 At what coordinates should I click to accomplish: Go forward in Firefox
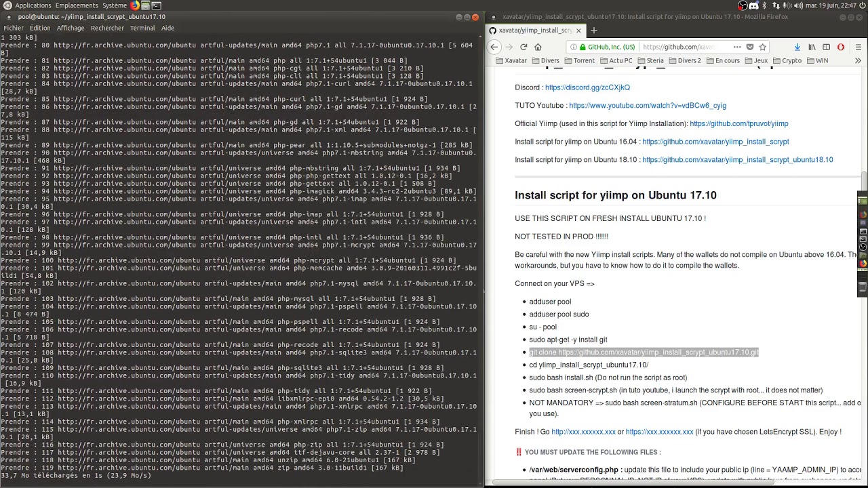pyautogui.click(x=509, y=47)
